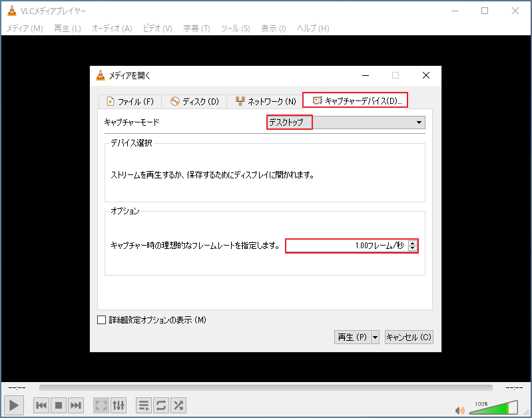This screenshot has width=532, height=418.
Task: Click the cone icon in メディアを開く dialog
Action: click(101, 75)
